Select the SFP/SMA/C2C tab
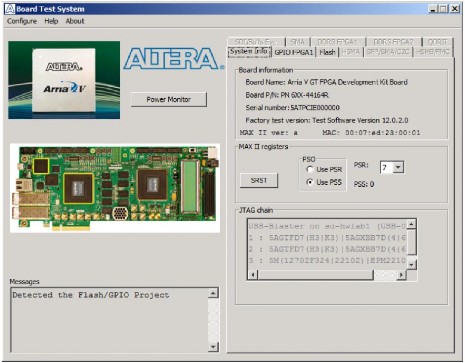465x363 pixels. (x=388, y=52)
